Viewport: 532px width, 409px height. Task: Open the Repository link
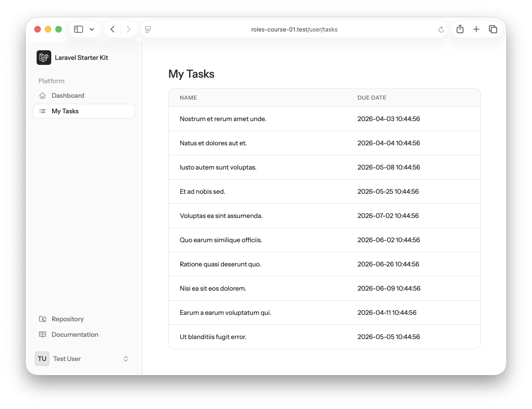68,319
